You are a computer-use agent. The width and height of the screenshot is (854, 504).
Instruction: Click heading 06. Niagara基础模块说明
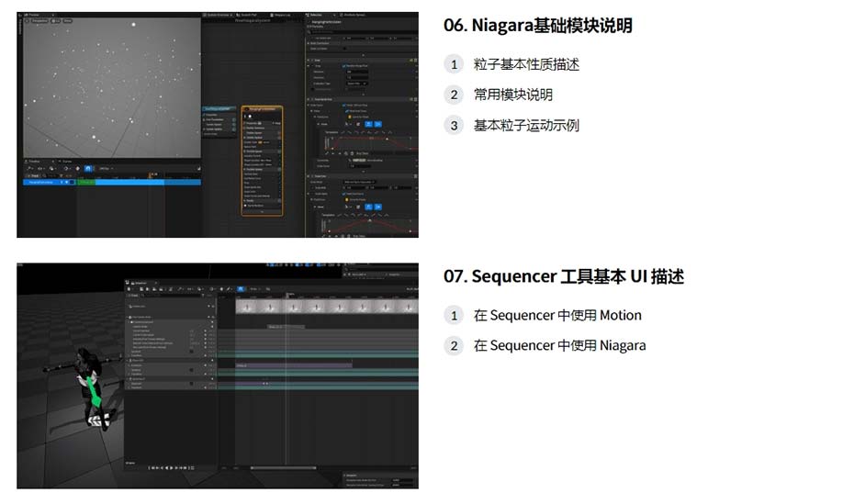(537, 26)
